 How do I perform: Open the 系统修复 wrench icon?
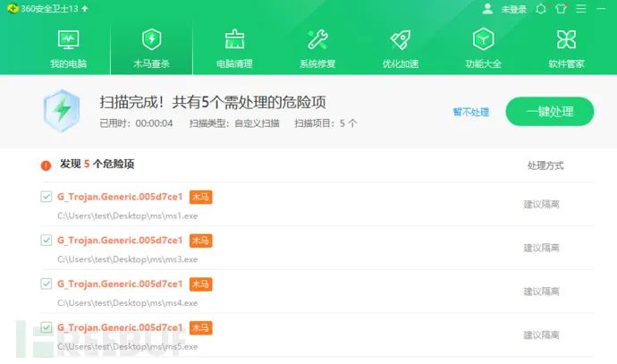[317, 39]
